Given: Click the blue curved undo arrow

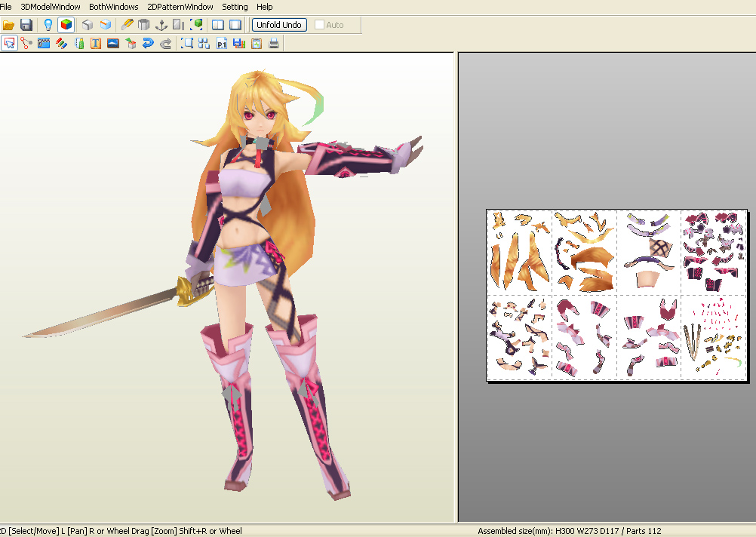Looking at the screenshot, I should point(148,44).
